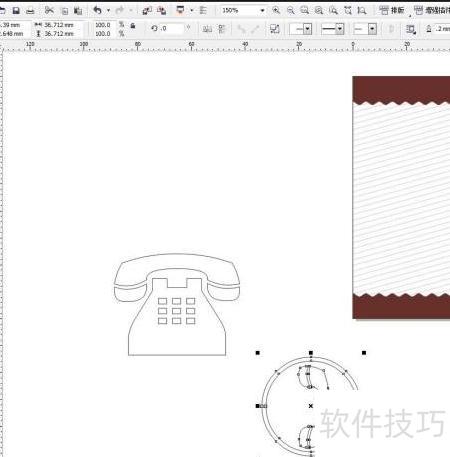Open the undo history dropdown arrow
The height and width of the screenshot is (457, 450).
[x=108, y=11]
